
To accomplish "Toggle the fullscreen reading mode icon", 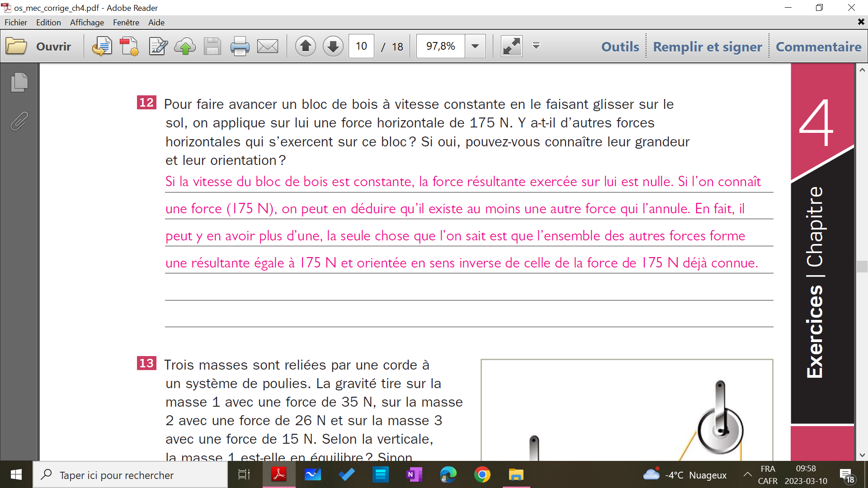I will pos(511,46).
